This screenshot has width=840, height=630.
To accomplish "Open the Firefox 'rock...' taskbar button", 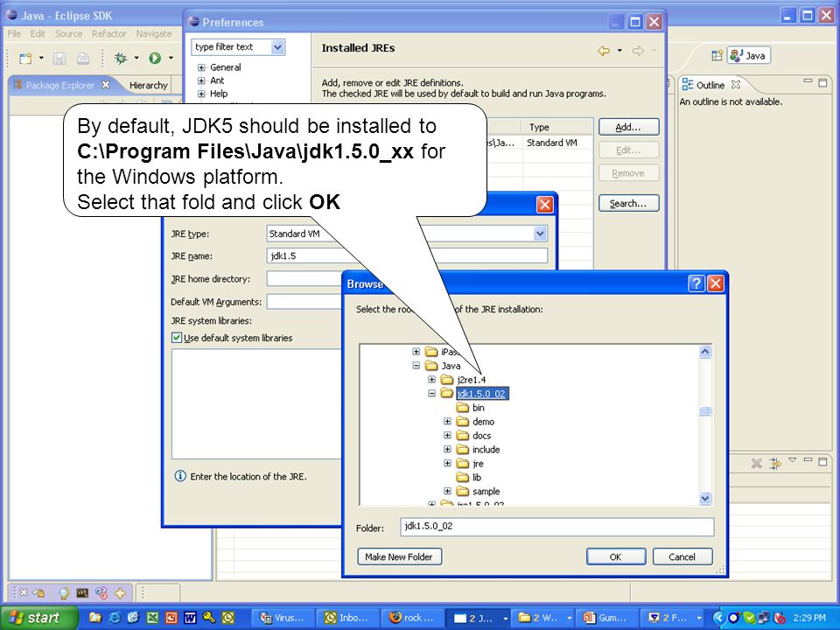I will [411, 618].
